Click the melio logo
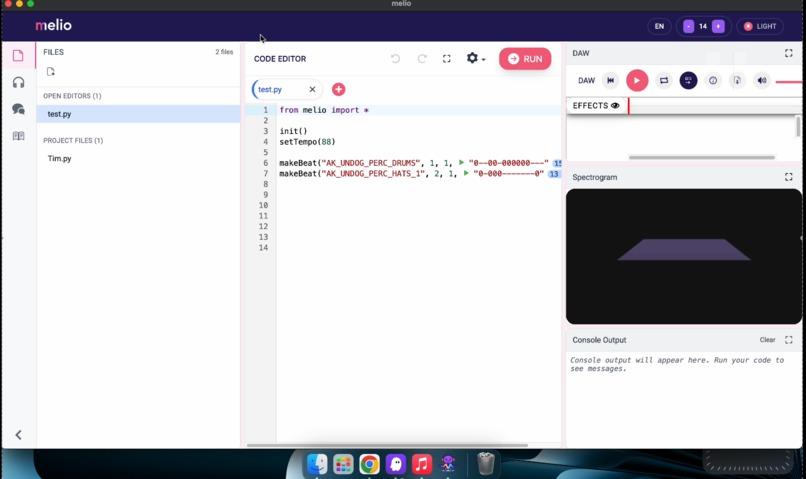This screenshot has height=479, width=806. click(x=53, y=25)
